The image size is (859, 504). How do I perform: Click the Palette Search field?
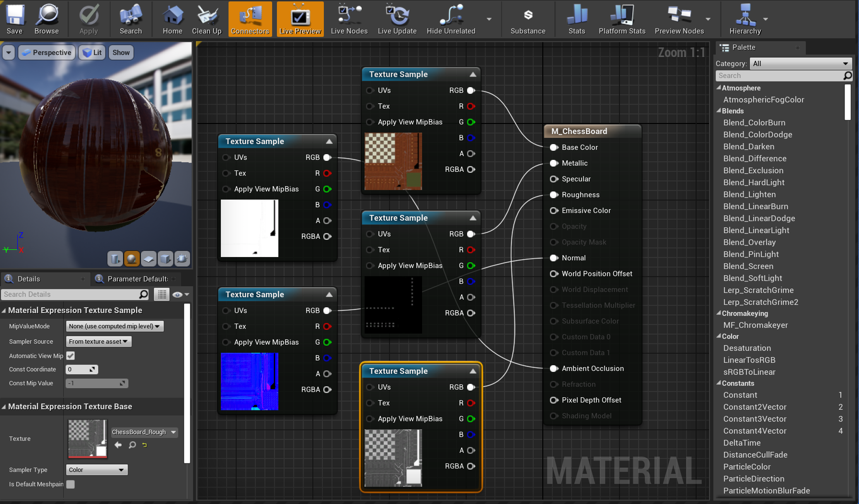[784, 76]
